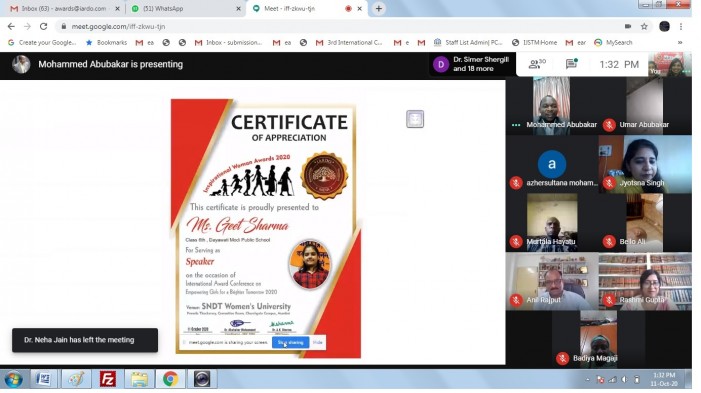
Task: Go back with the browser arrow
Action: (x=11, y=26)
